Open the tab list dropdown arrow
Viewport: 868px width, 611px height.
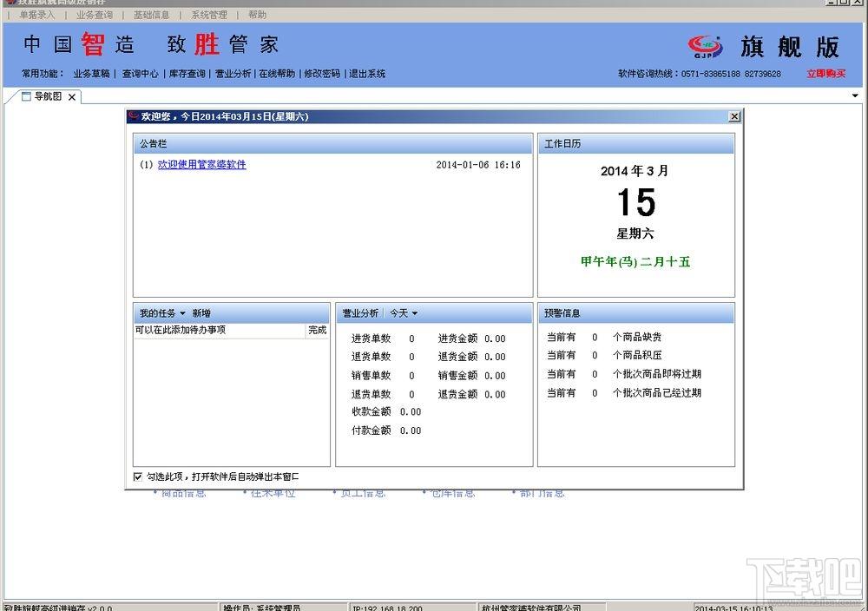click(855, 95)
